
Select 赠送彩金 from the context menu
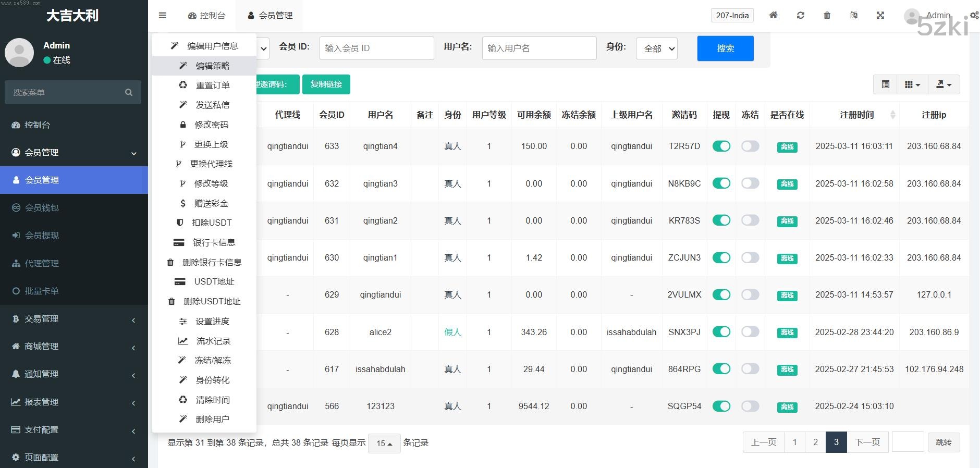click(x=211, y=203)
